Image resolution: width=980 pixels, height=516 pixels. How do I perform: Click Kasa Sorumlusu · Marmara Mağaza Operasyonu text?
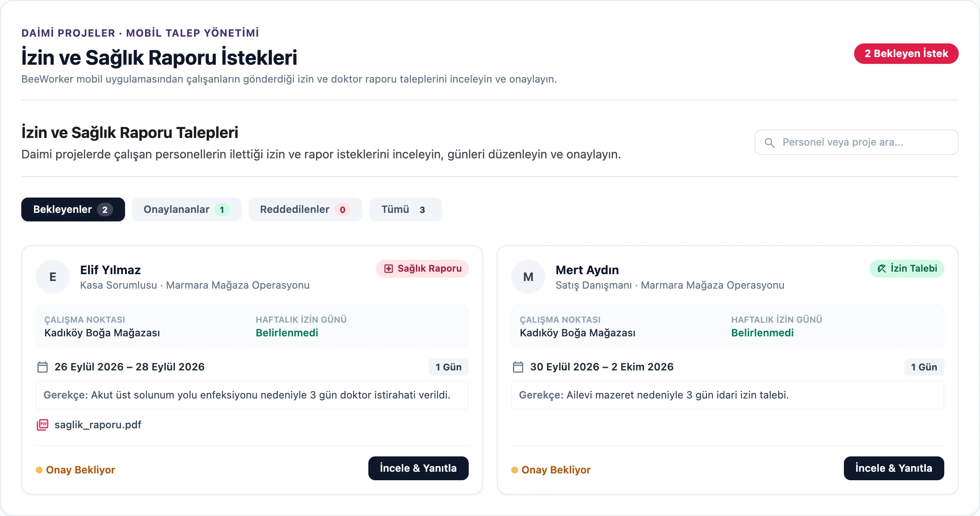point(195,285)
